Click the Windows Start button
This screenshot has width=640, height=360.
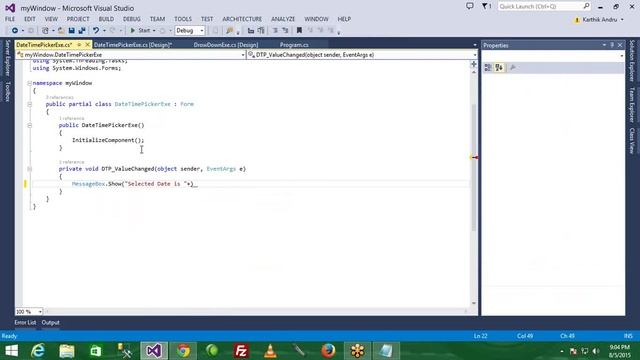(x=11, y=351)
